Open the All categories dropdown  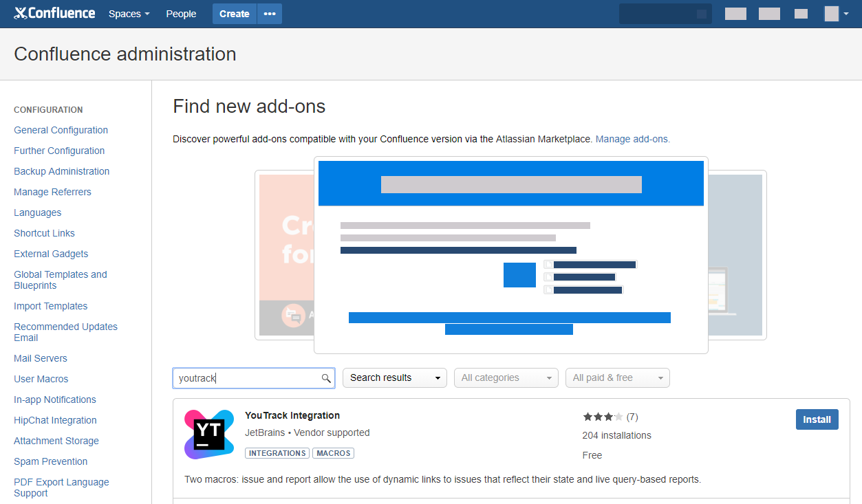[506, 377]
